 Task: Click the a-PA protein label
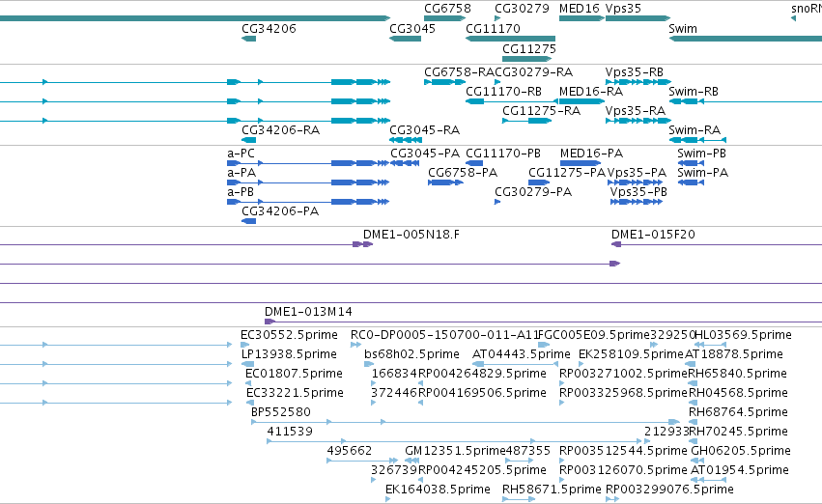[x=241, y=173]
